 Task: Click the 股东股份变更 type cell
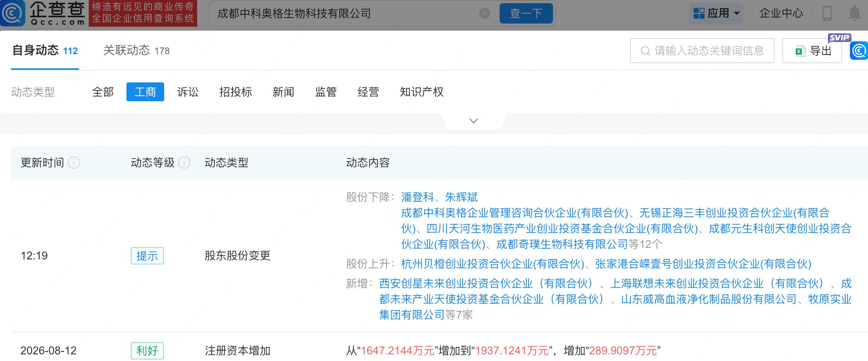[x=238, y=256]
